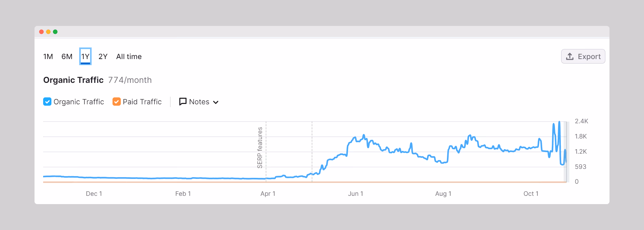
Task: Show the All time range
Action: coord(129,57)
